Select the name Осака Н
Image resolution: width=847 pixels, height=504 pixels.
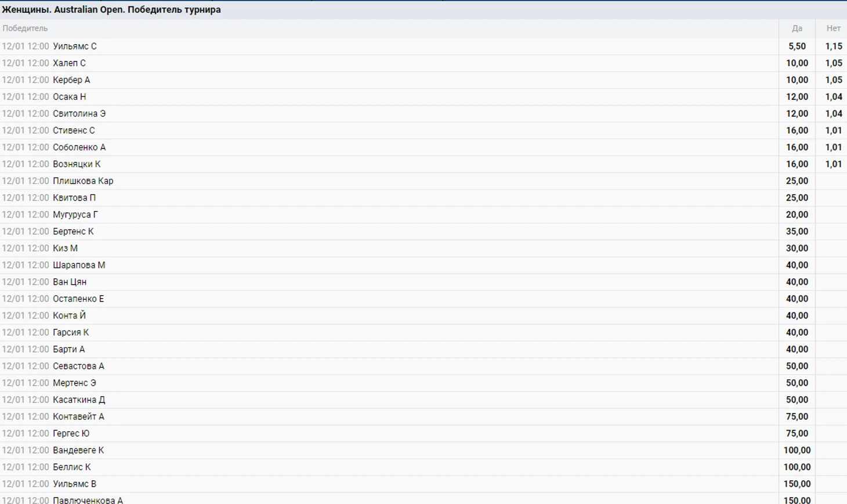tap(69, 97)
